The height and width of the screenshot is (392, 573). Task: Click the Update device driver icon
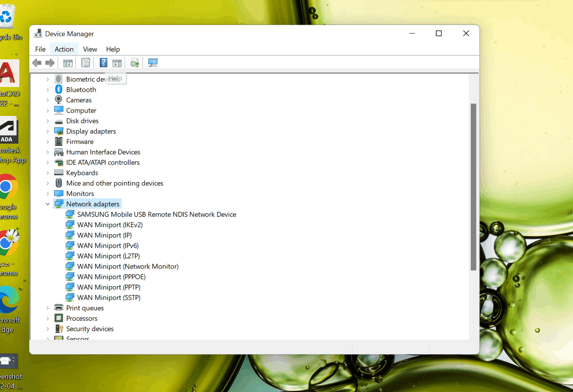[135, 63]
